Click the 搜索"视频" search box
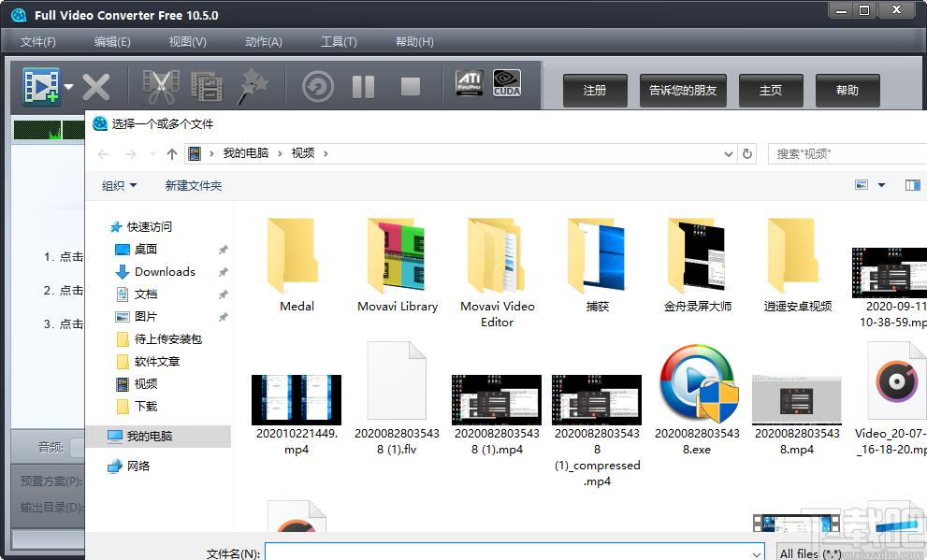Screen dimensions: 927x560 click(847, 154)
